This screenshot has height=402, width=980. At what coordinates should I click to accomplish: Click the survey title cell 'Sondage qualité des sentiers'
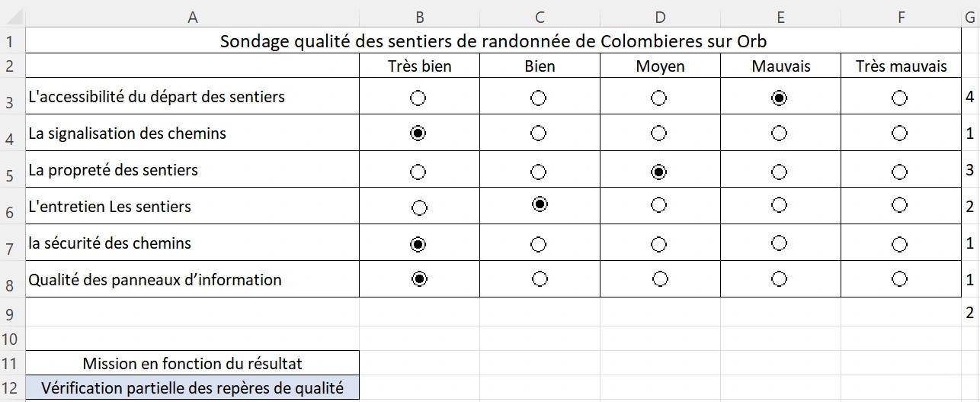[493, 41]
